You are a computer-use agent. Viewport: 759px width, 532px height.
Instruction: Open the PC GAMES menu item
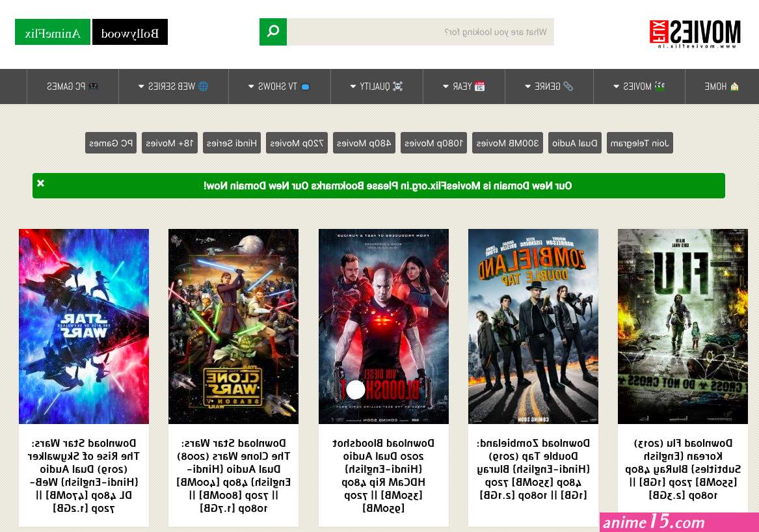pyautogui.click(x=73, y=86)
